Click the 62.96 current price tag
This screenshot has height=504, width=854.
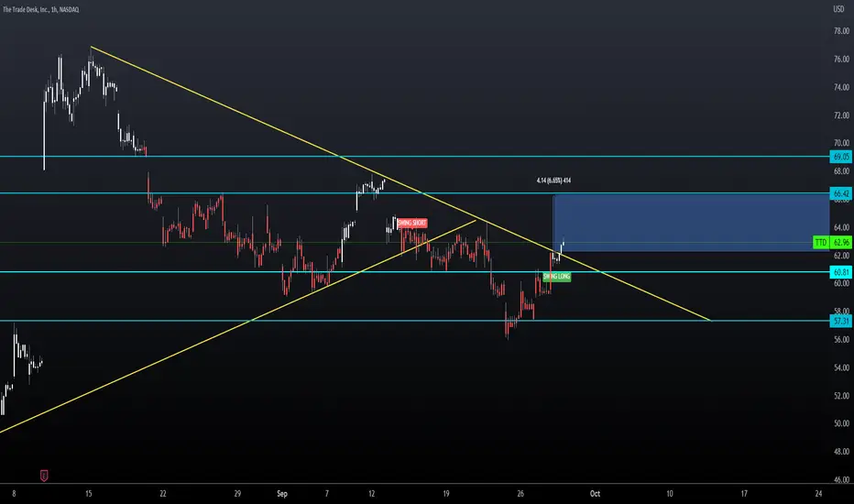click(x=841, y=243)
